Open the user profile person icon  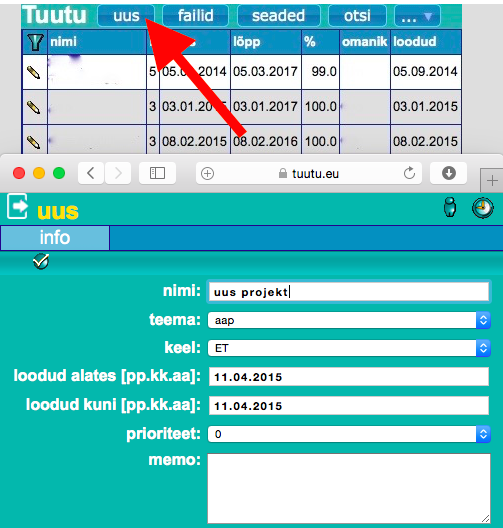(x=450, y=207)
